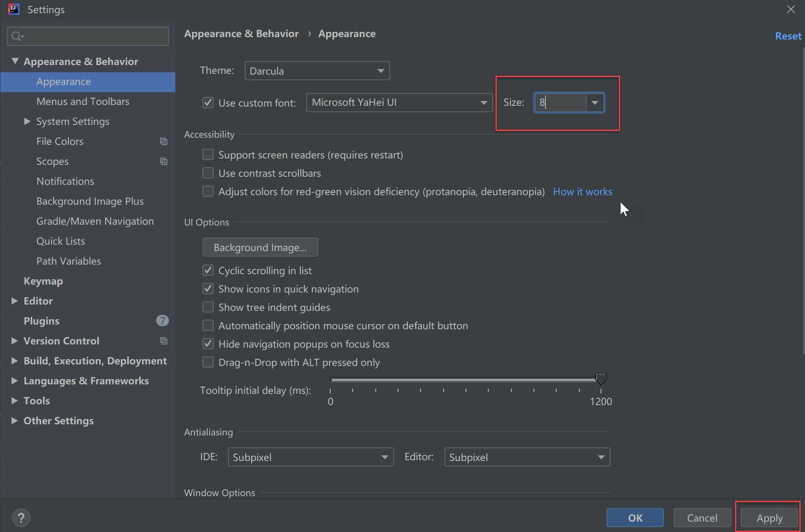Viewport: 805px width, 532px height.
Task: Click into the font Size value field
Action: pos(560,103)
